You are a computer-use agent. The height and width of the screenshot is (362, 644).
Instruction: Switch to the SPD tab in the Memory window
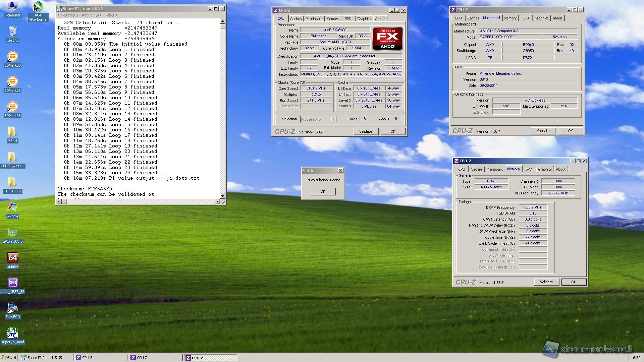pos(529,169)
